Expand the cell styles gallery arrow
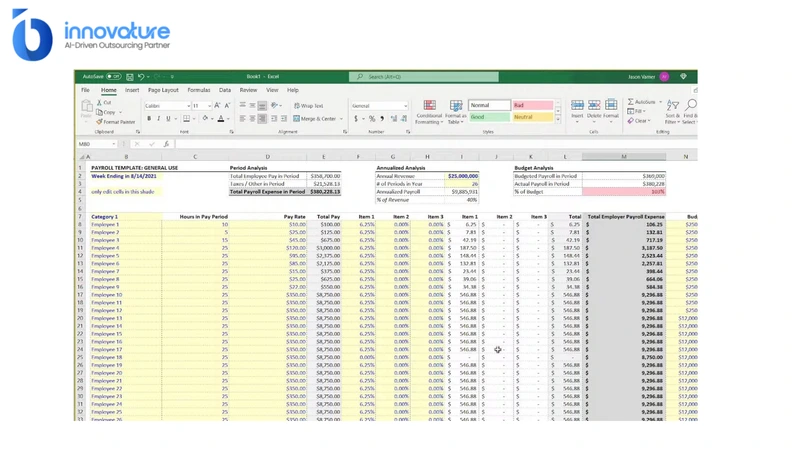This screenshot has height=450, width=800. click(558, 119)
